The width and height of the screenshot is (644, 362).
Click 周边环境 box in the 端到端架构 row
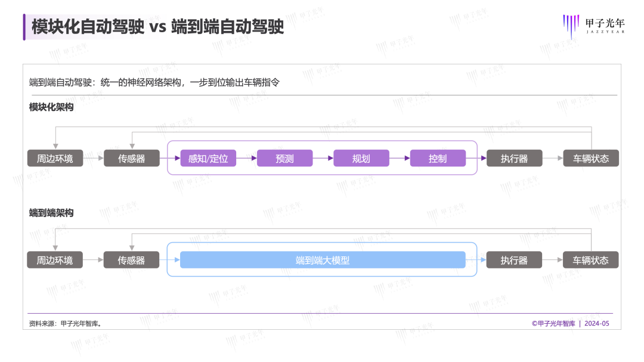[55, 260]
